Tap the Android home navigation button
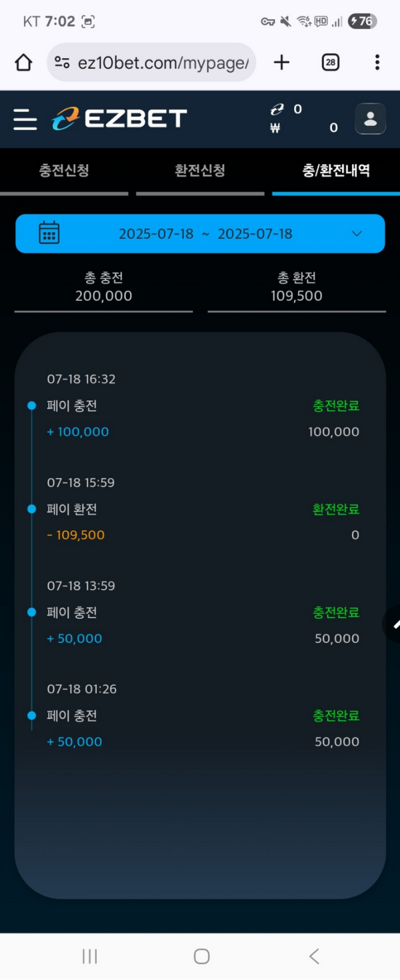The height and width of the screenshot is (980, 400). [202, 957]
